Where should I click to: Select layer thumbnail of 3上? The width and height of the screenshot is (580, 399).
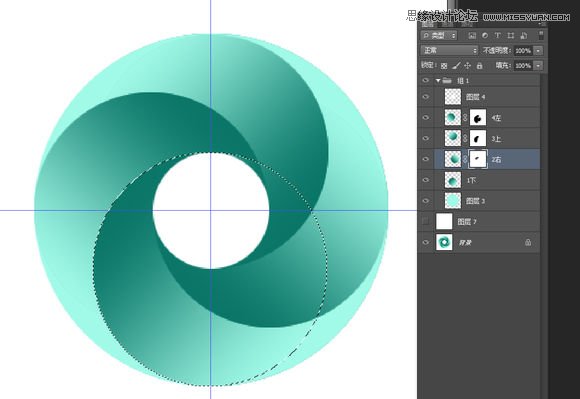click(x=453, y=138)
